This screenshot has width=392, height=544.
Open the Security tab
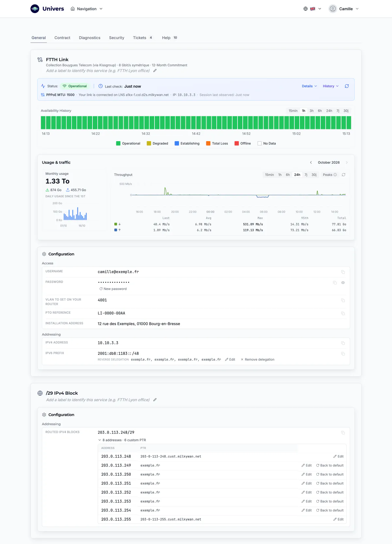(117, 38)
